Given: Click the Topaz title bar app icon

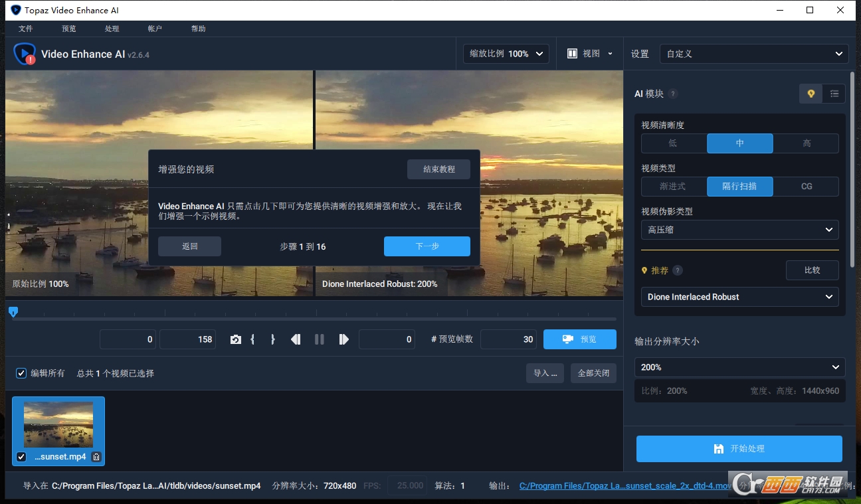Looking at the screenshot, I should pyautogui.click(x=16, y=10).
